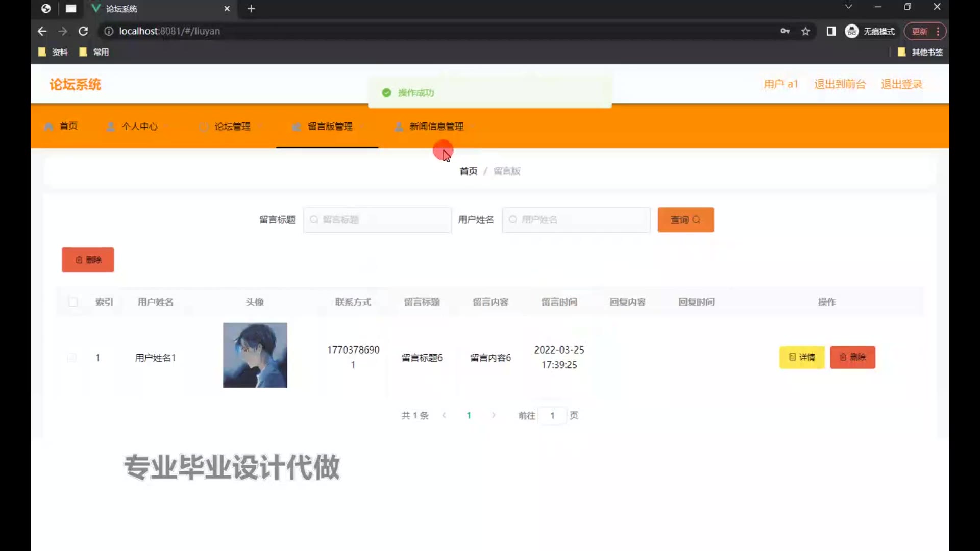
Task: Check the checkbox for row 1
Action: point(72,358)
